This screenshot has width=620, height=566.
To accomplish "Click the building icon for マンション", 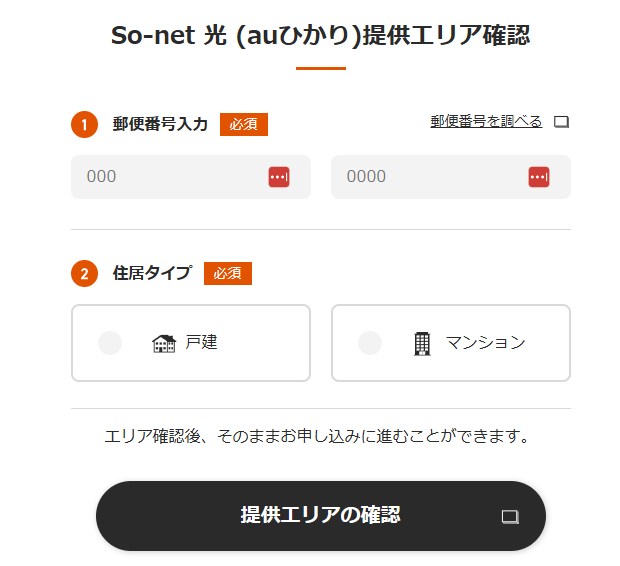I will click(x=422, y=343).
